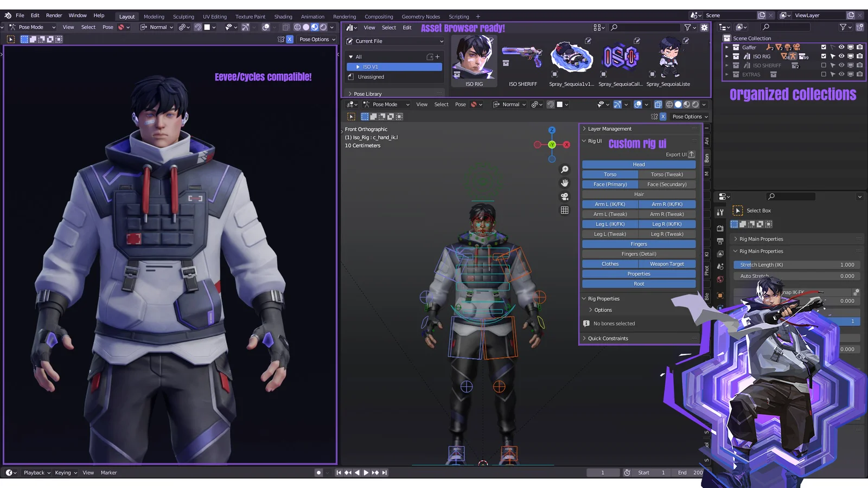Screen dimensions: 868x488
Task: Activate the camera view icon in the viewport
Action: coord(564,196)
